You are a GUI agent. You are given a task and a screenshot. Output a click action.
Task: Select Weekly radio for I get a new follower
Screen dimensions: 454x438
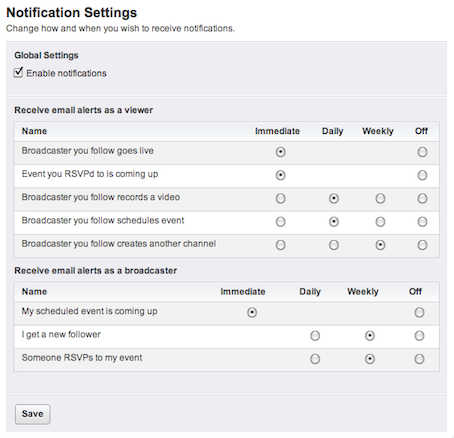pyautogui.click(x=370, y=336)
